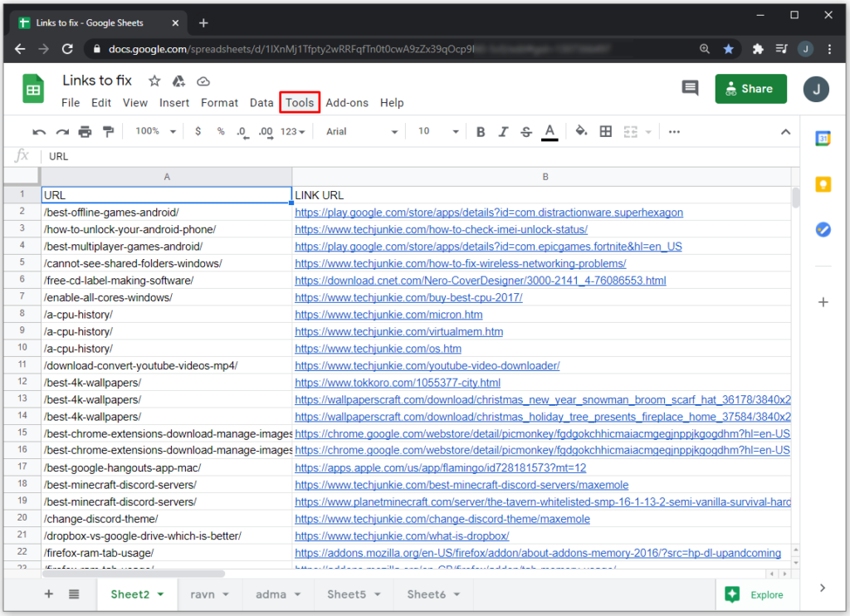Click the paint format tool
850x616 pixels.
108,131
